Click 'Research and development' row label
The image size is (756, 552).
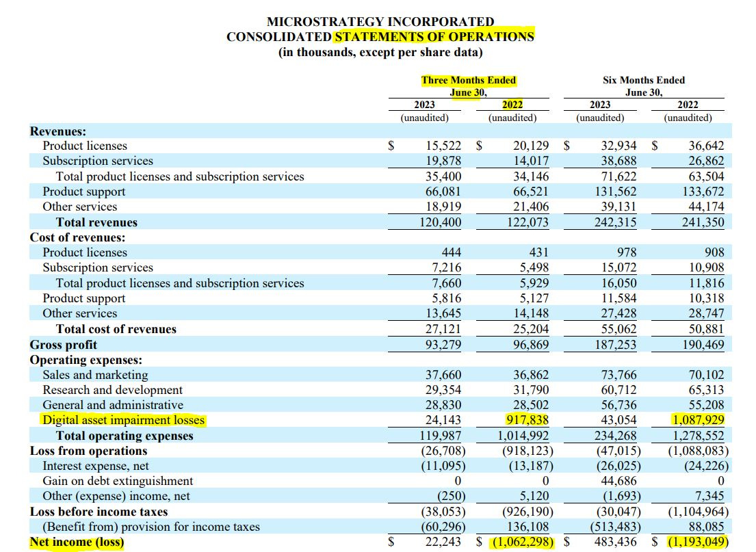112,389
